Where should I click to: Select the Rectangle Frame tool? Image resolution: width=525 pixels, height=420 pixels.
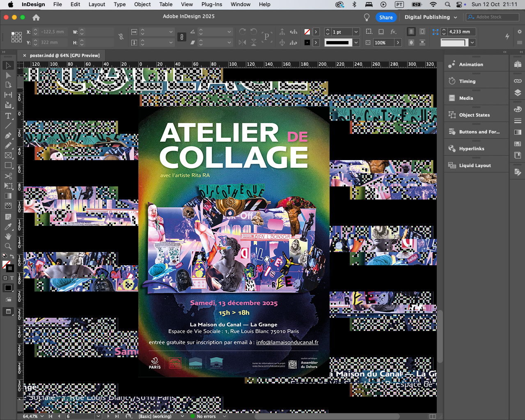pyautogui.click(x=8, y=156)
